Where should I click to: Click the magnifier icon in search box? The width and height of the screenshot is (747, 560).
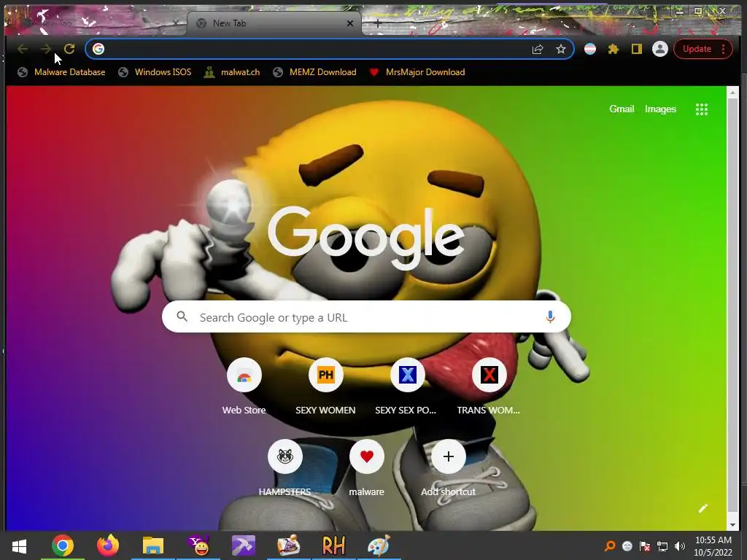pyautogui.click(x=182, y=316)
